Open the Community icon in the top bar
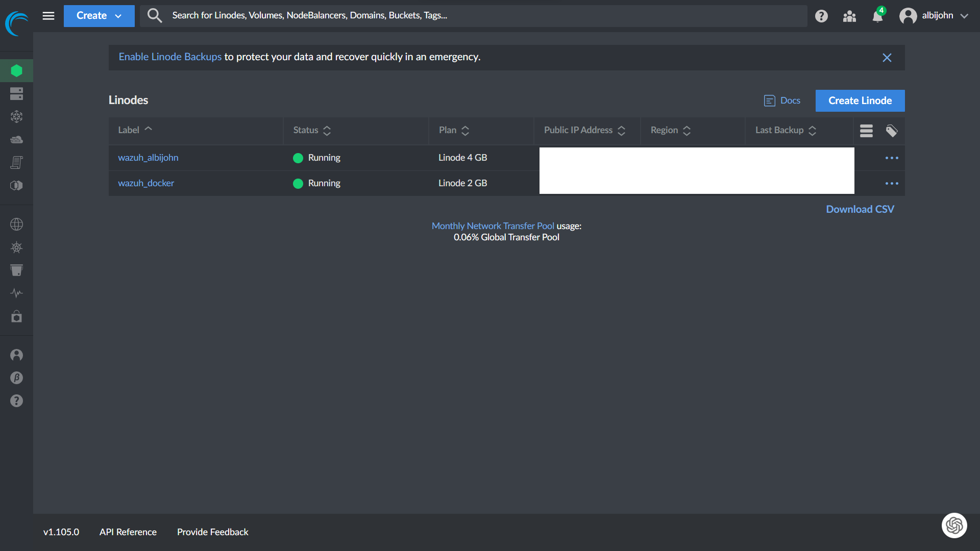This screenshot has width=980, height=551. 849,16
